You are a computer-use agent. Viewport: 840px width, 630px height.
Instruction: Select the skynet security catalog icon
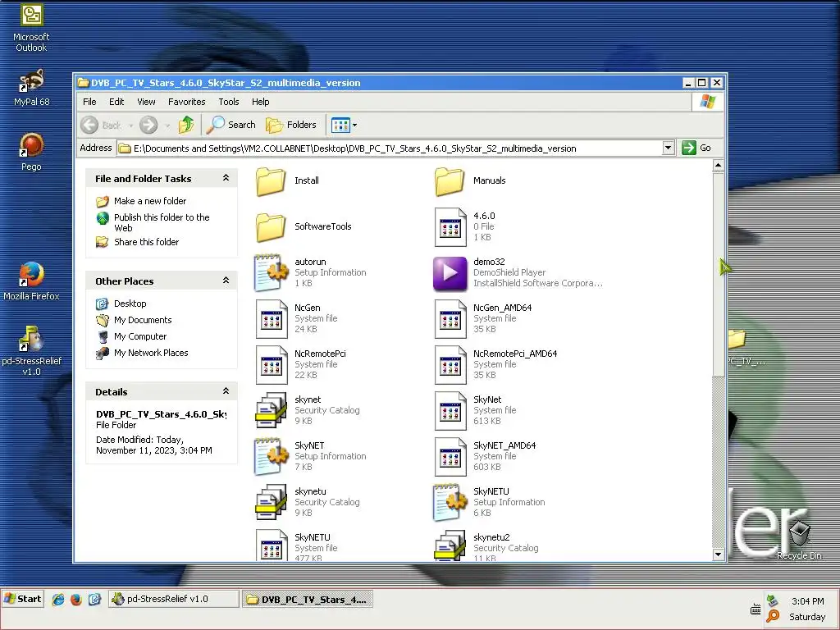(271, 410)
